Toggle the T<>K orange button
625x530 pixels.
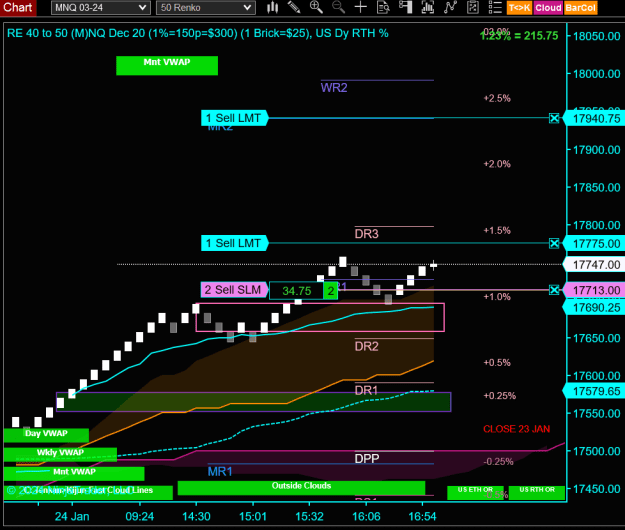pos(519,8)
